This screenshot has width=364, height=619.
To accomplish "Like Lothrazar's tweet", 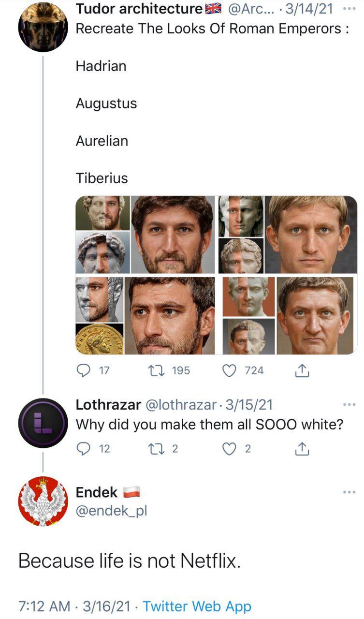I will 228,449.
